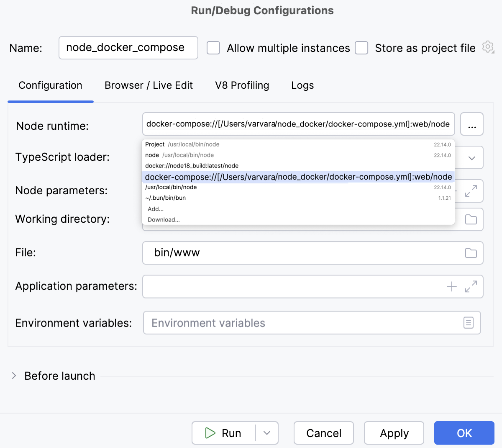
Task: Enable Allow multiple instances
Action: pos(213,48)
